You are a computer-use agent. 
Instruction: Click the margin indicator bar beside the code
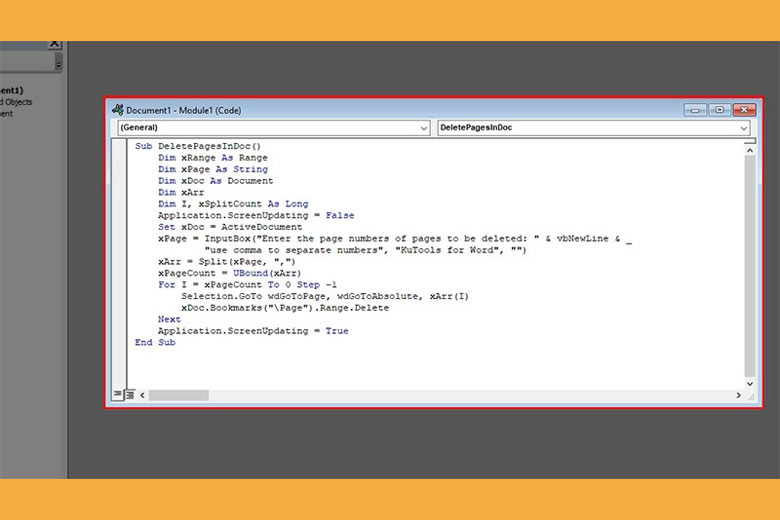pyautogui.click(x=119, y=264)
